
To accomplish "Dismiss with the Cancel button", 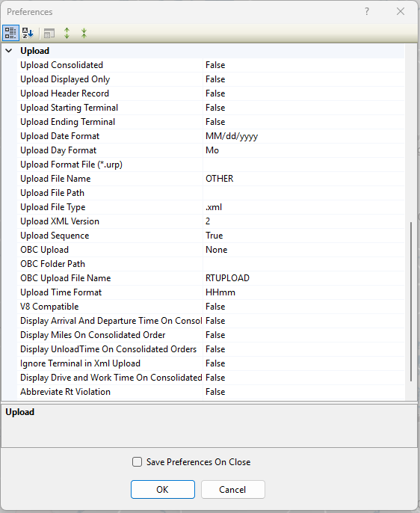I will 232,489.
